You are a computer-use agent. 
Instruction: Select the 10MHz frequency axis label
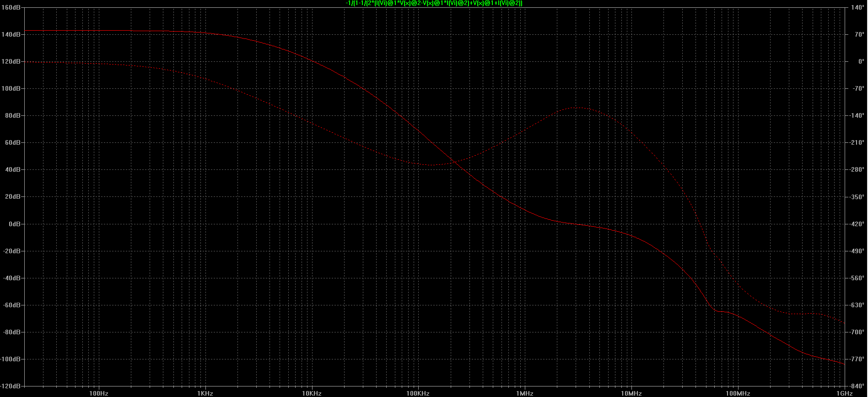click(631, 393)
